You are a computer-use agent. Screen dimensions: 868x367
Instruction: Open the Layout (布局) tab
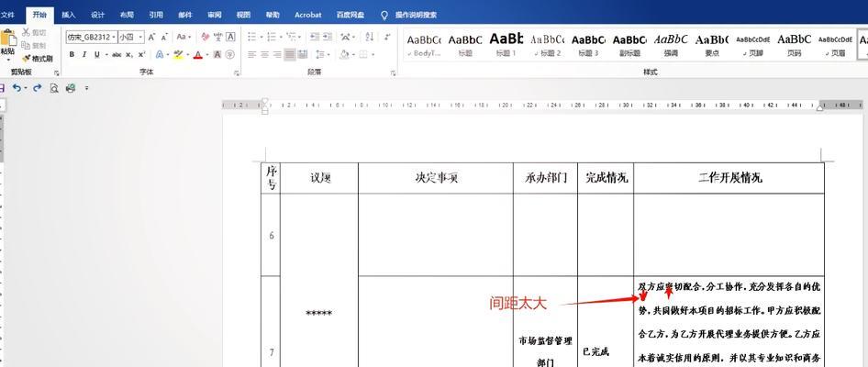click(x=127, y=15)
